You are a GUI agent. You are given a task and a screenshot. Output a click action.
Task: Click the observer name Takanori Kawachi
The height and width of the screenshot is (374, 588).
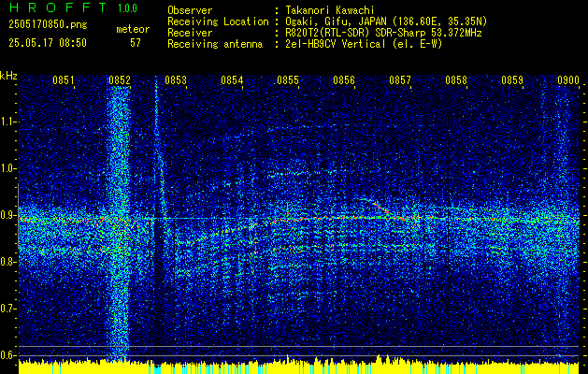click(329, 10)
